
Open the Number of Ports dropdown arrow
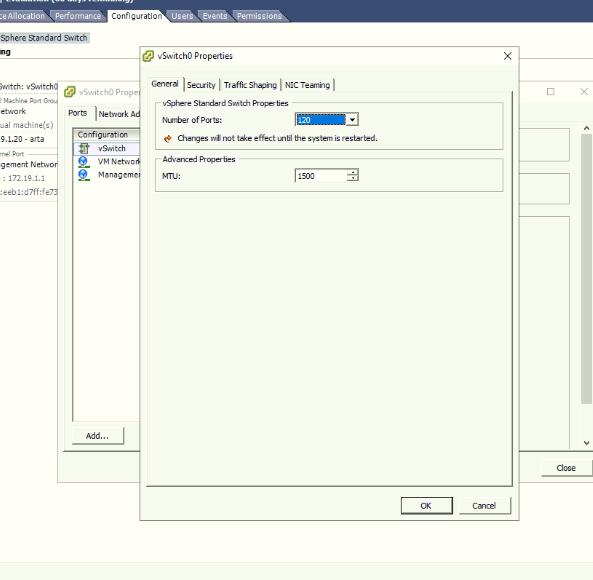pyautogui.click(x=352, y=120)
